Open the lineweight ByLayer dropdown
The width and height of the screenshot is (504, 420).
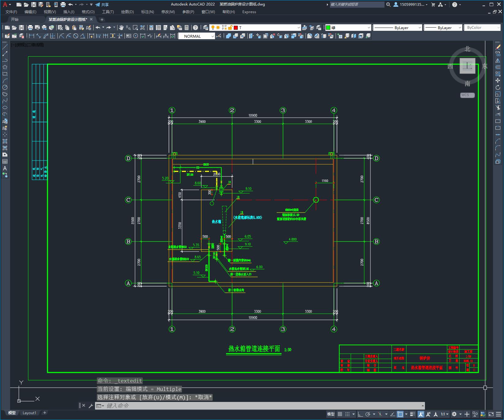[x=460, y=28]
